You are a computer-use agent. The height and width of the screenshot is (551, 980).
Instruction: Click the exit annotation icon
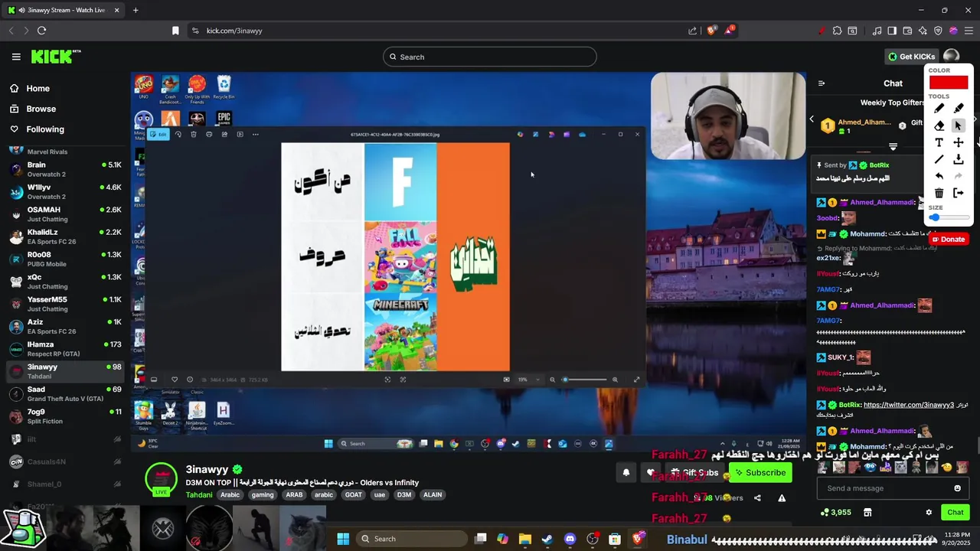(x=959, y=193)
